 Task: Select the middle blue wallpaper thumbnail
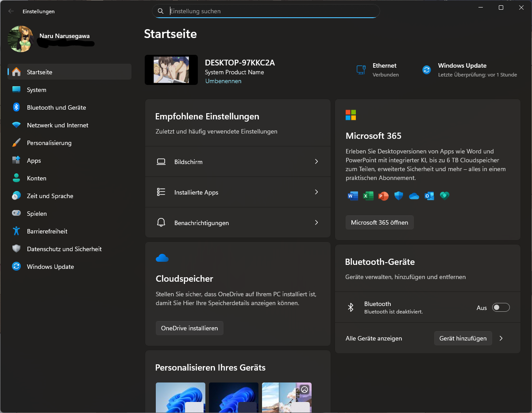click(233, 398)
